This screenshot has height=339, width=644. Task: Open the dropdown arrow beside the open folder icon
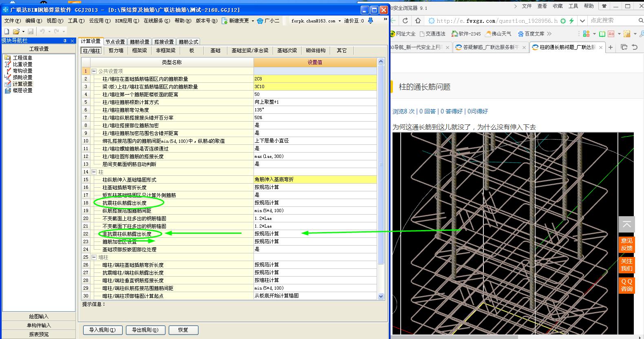pos(23,31)
